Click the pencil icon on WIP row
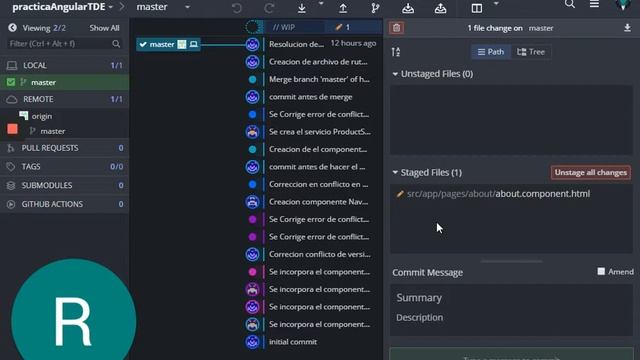The width and height of the screenshot is (640, 360). tap(338, 27)
